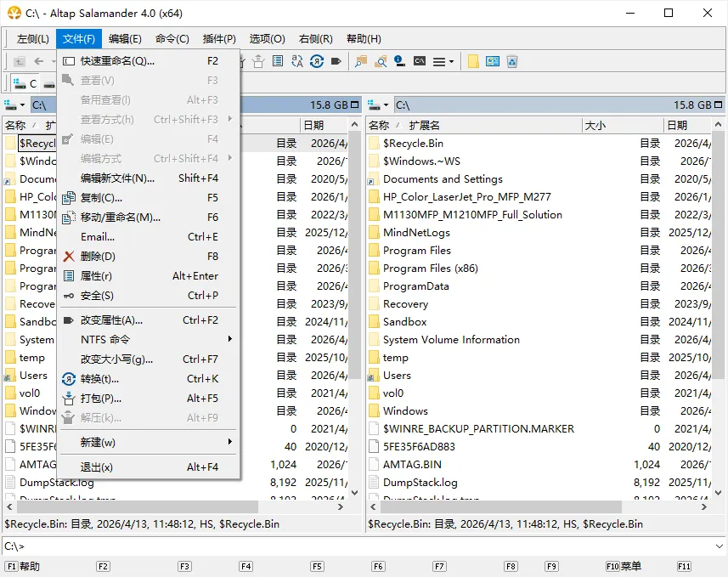
Task: Choose Email... menu entry
Action: point(149,237)
